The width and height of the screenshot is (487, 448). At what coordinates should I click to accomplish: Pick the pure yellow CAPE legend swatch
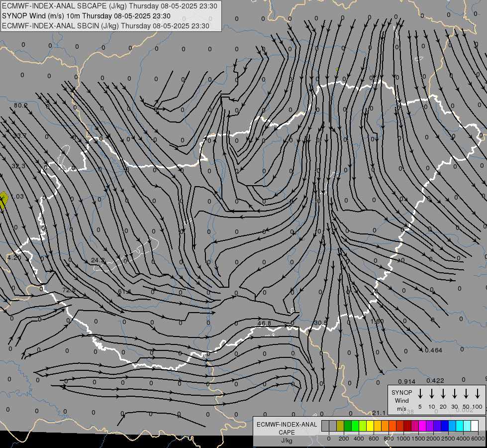click(370, 426)
